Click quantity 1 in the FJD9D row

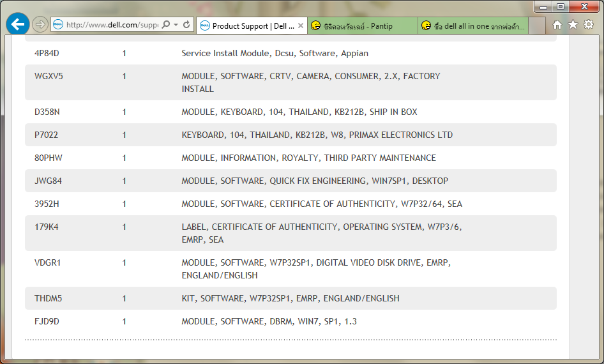pyautogui.click(x=124, y=321)
